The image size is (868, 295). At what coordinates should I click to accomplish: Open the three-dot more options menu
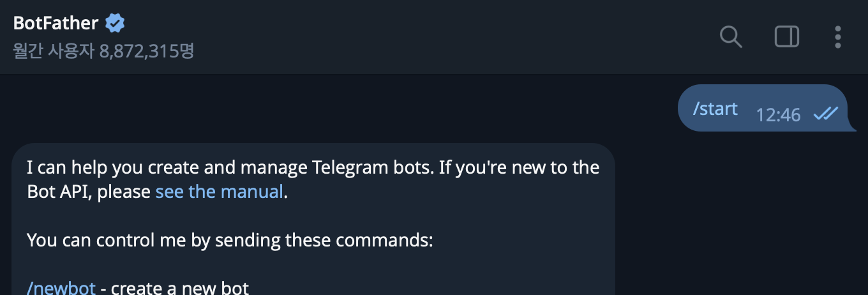[x=838, y=36]
